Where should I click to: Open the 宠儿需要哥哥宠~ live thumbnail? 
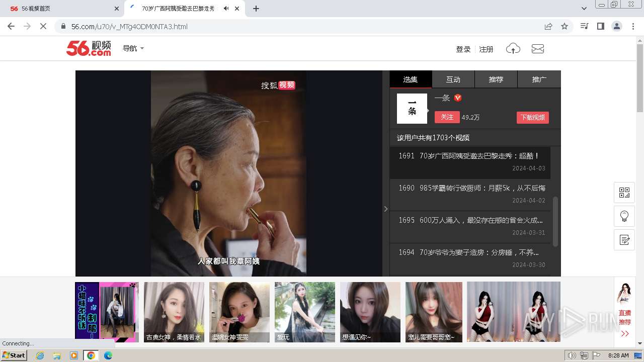[x=434, y=312]
